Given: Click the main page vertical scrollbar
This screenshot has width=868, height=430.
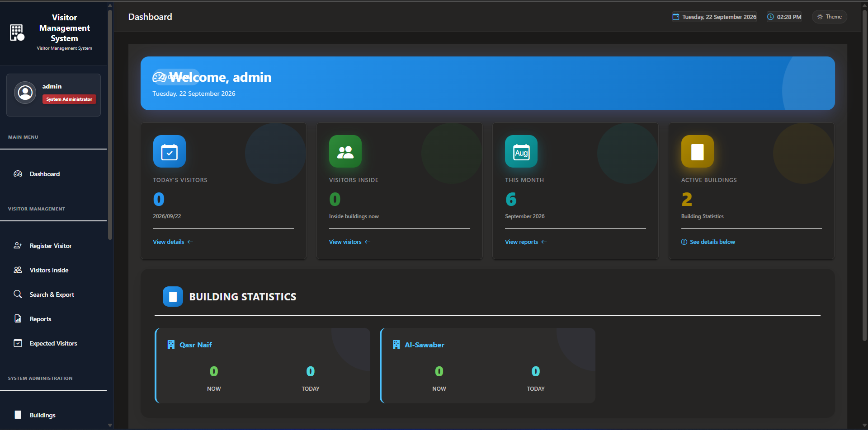Looking at the screenshot, I should (864, 175).
